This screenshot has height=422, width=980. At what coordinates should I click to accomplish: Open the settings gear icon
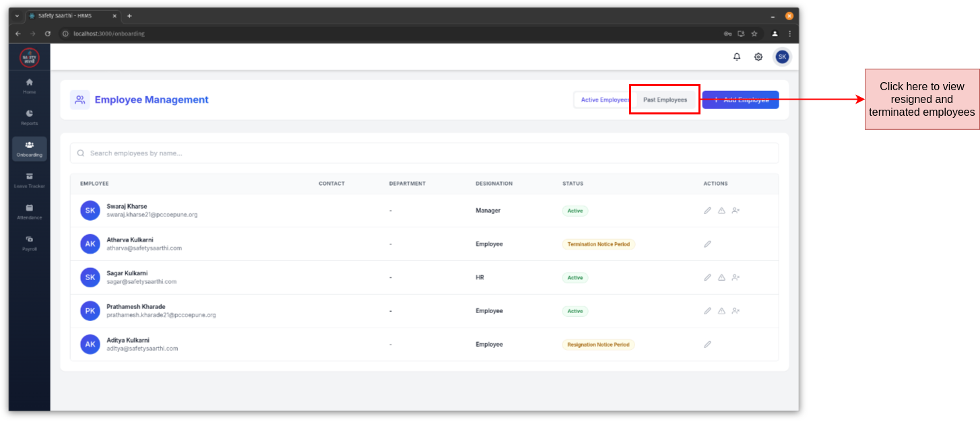click(x=758, y=57)
